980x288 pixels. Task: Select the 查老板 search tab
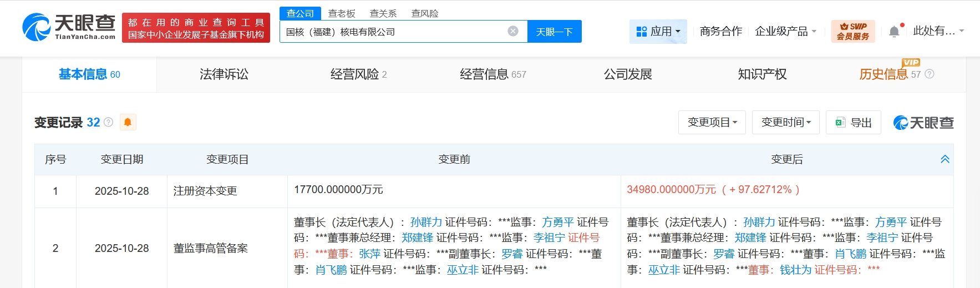[x=342, y=13]
